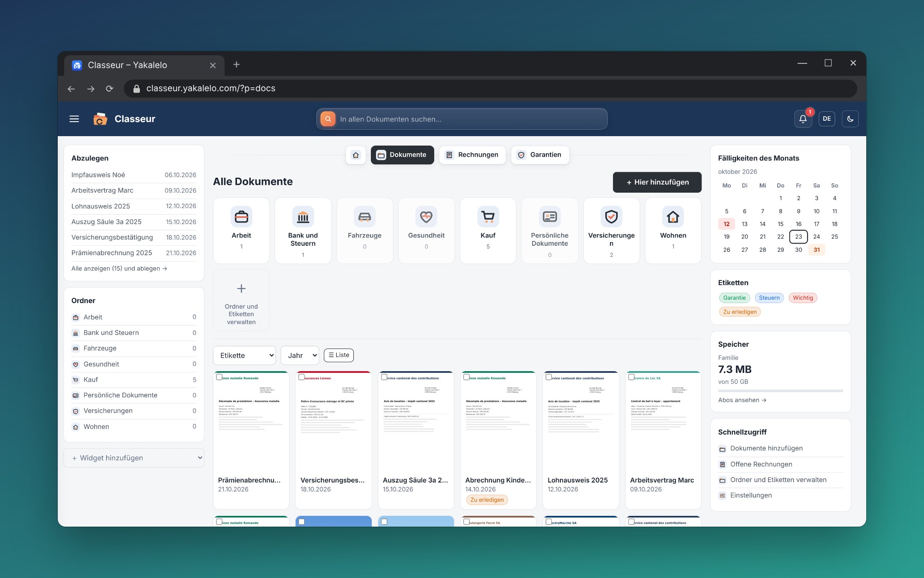Go to home icon tab
The image size is (924, 578).
(356, 155)
